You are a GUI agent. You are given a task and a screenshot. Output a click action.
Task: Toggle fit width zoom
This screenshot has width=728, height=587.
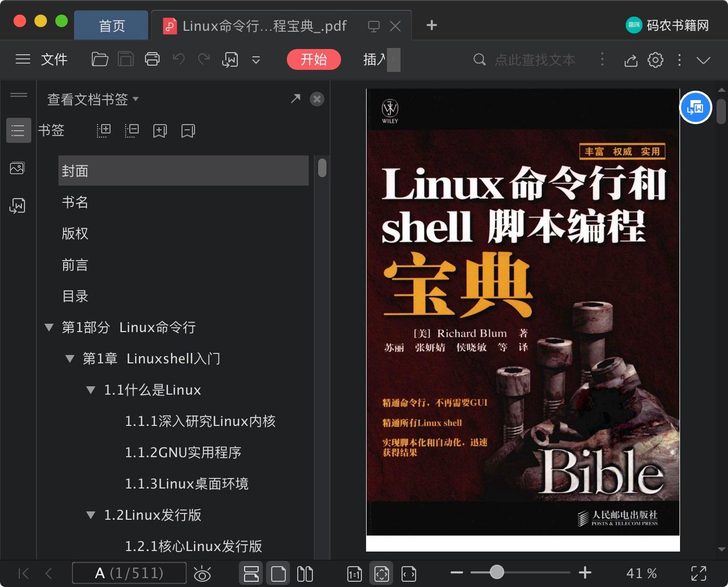pyautogui.click(x=409, y=574)
